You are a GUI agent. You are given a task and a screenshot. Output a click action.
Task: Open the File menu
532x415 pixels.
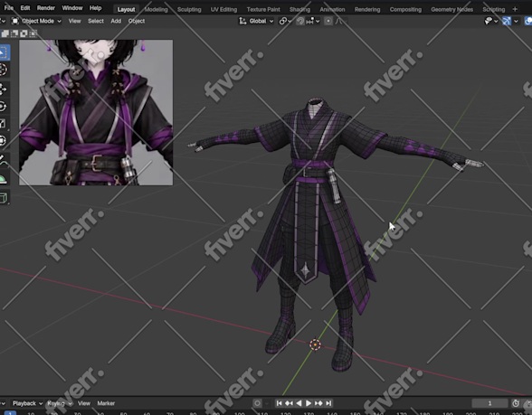[9, 8]
